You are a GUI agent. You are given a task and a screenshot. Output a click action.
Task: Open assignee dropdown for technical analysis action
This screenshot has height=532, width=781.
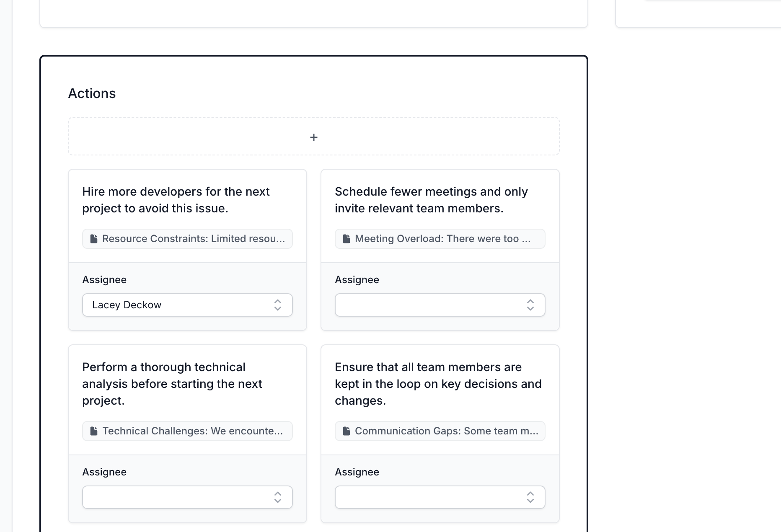pyautogui.click(x=180, y=497)
